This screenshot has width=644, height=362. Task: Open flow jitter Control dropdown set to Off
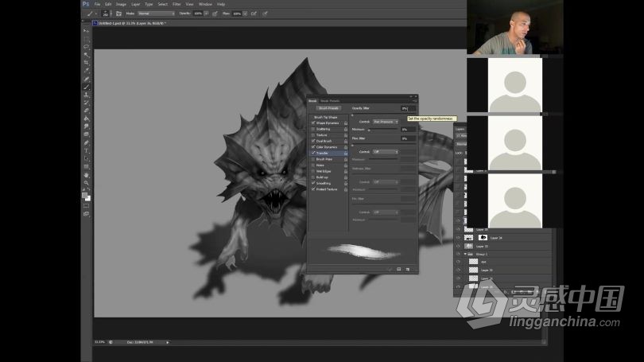386,152
